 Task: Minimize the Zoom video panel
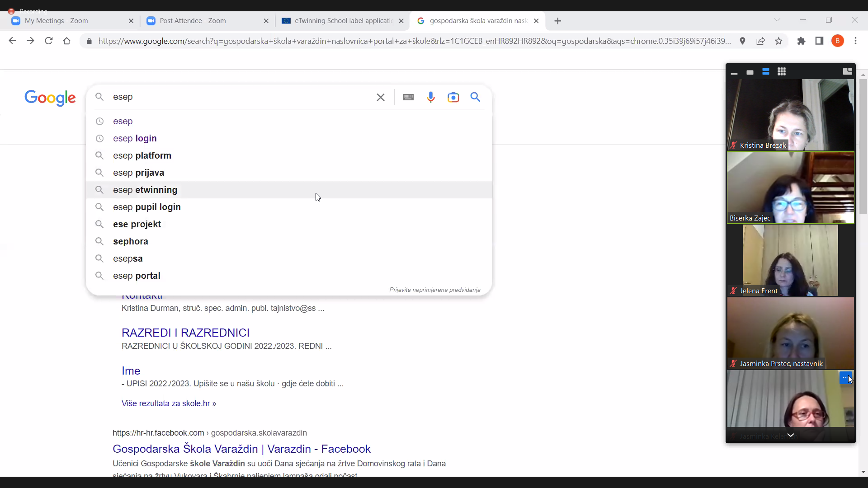(x=734, y=72)
